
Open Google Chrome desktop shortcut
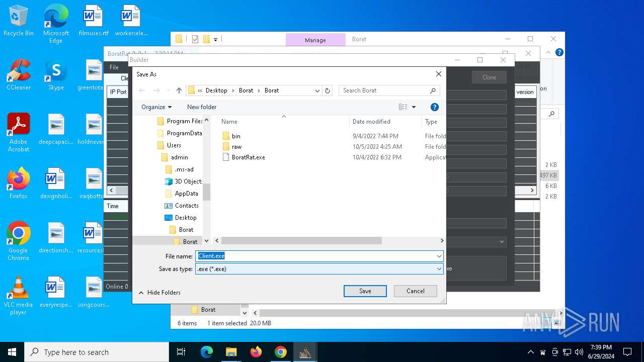pyautogui.click(x=19, y=241)
